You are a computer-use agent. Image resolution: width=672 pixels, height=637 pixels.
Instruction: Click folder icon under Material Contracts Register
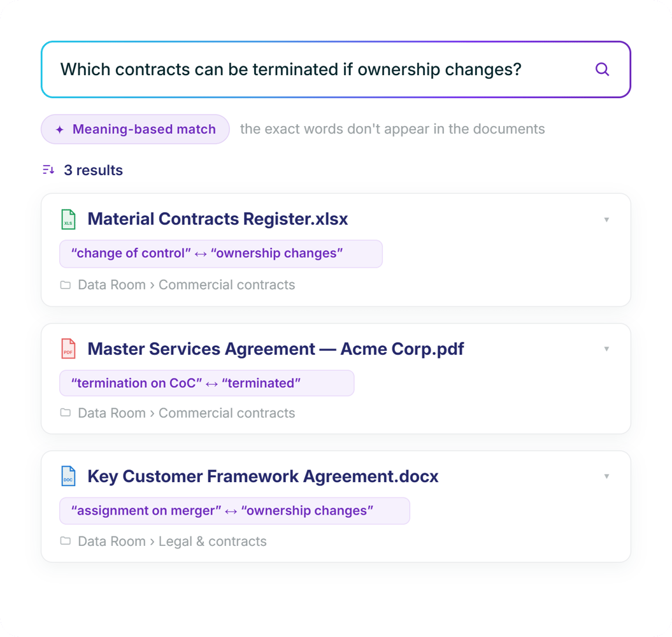coord(65,285)
